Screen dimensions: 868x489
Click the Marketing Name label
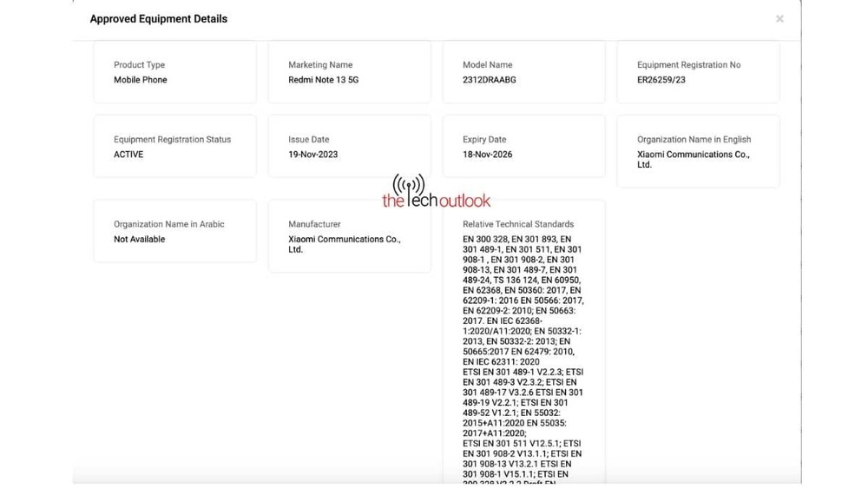pos(320,65)
